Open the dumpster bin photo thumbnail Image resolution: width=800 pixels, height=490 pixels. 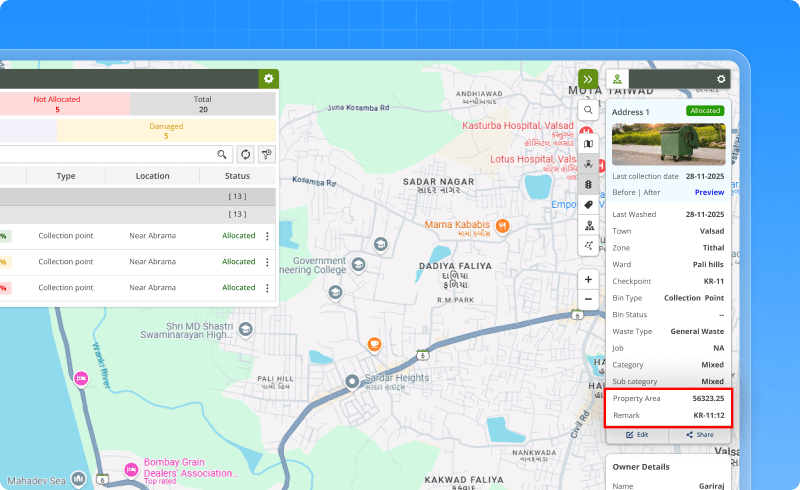click(x=668, y=144)
